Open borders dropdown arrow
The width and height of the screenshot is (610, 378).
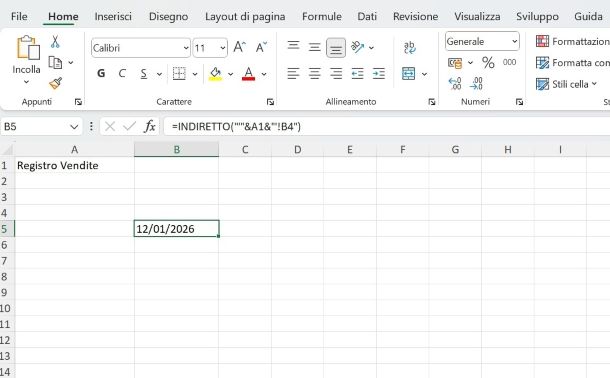pos(195,74)
